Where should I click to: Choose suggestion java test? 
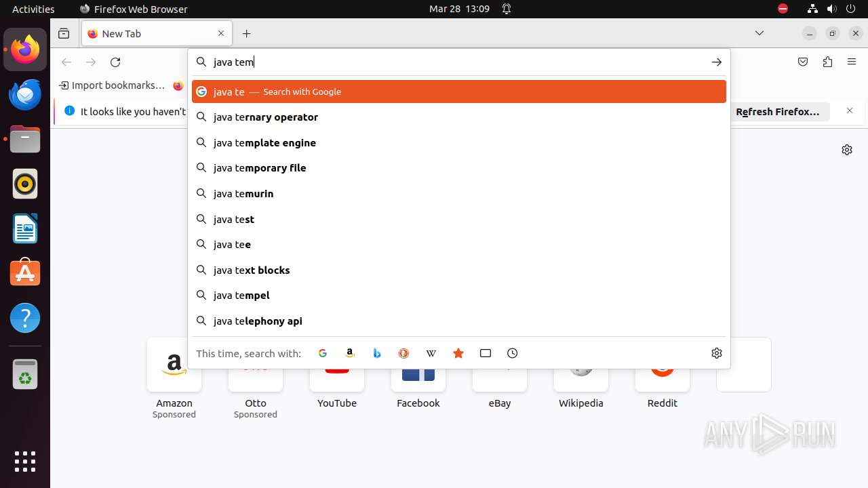tap(459, 220)
